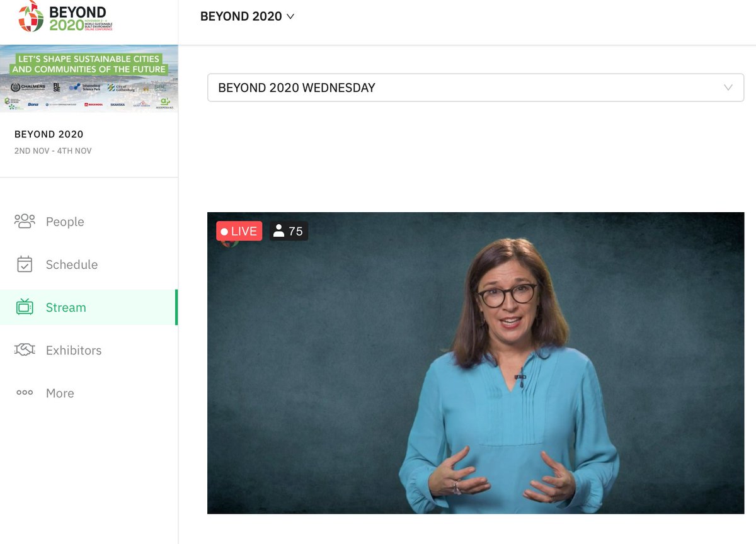Viewport: 756px width, 544px height.
Task: Click the Exhibitors handshake icon
Action: [x=25, y=350]
